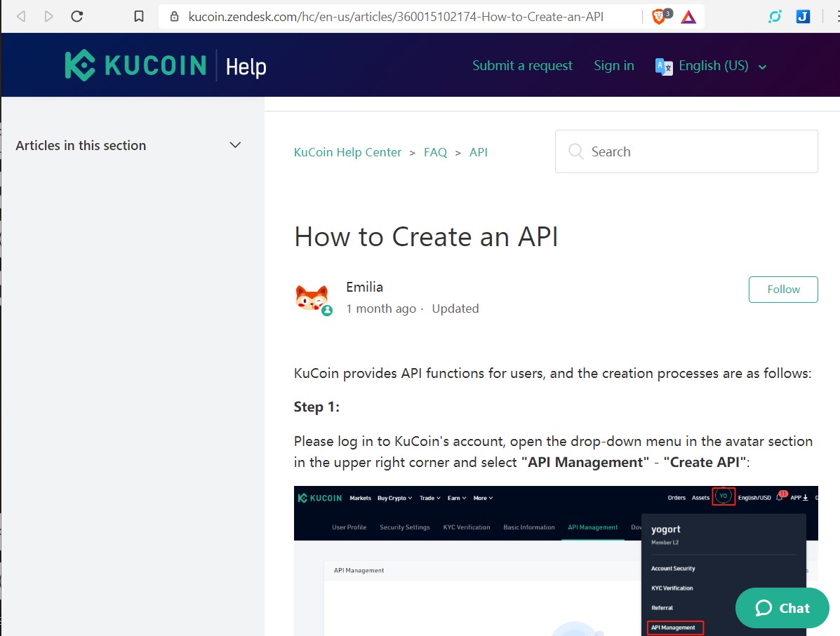Reload the page with the refresh icon

[77, 17]
